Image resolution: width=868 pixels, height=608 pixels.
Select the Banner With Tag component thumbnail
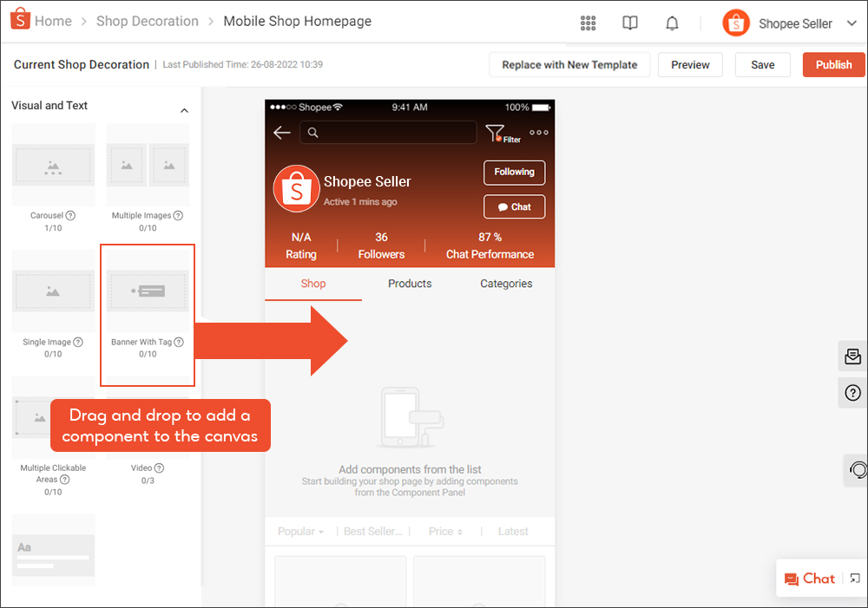148,291
